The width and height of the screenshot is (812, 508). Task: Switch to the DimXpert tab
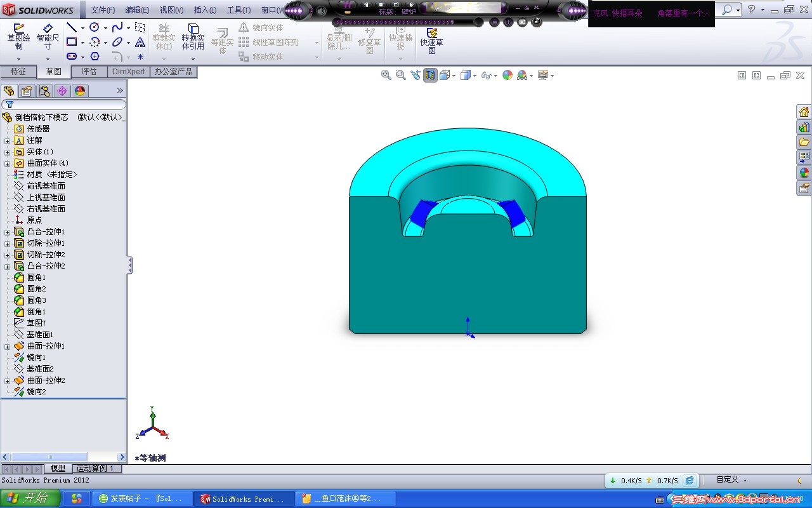point(129,72)
